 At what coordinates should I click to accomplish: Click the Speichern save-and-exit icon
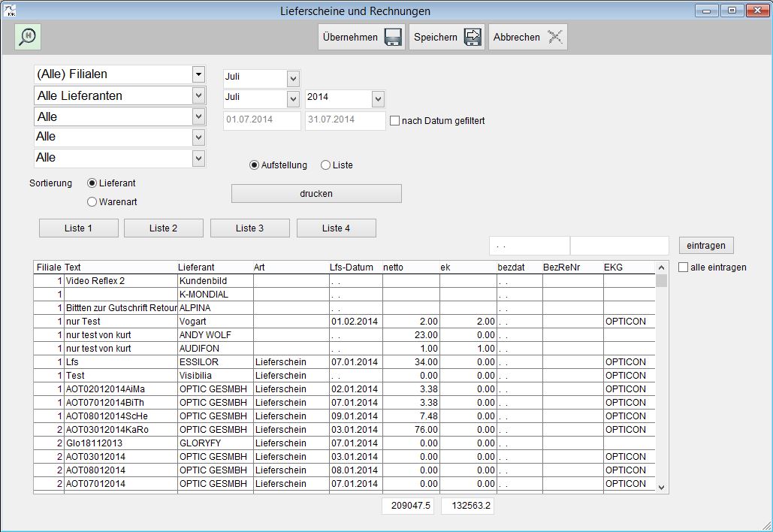(473, 37)
